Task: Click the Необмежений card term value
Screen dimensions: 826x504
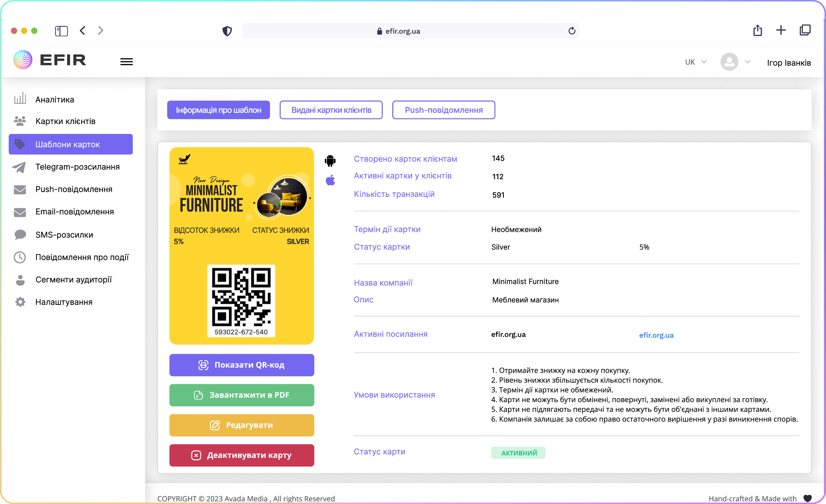Action: tap(516, 230)
